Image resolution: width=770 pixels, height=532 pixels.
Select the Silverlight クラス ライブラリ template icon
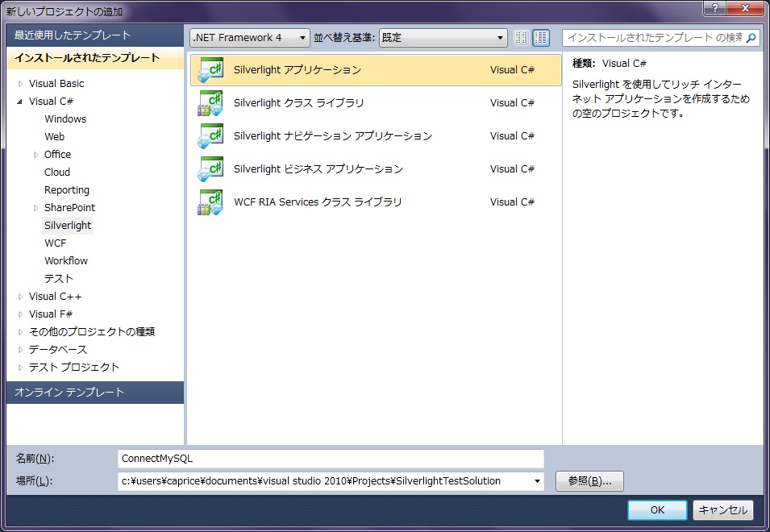click(210, 103)
